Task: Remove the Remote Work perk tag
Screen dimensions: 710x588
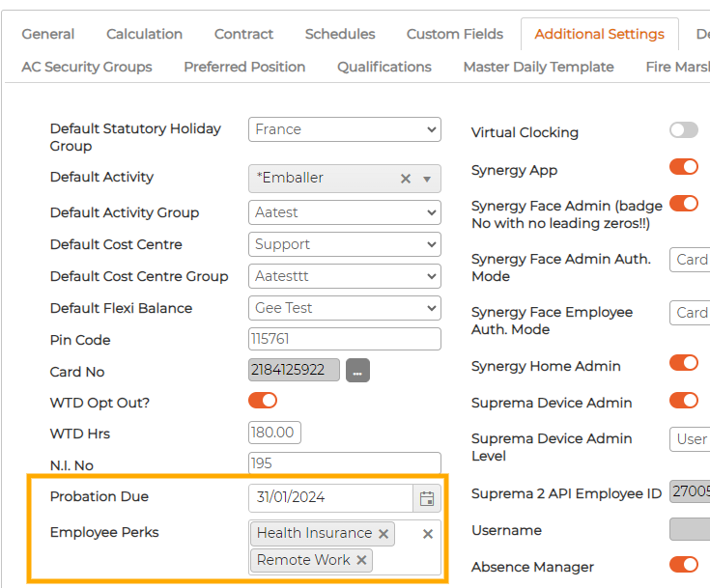Action: tap(361, 561)
